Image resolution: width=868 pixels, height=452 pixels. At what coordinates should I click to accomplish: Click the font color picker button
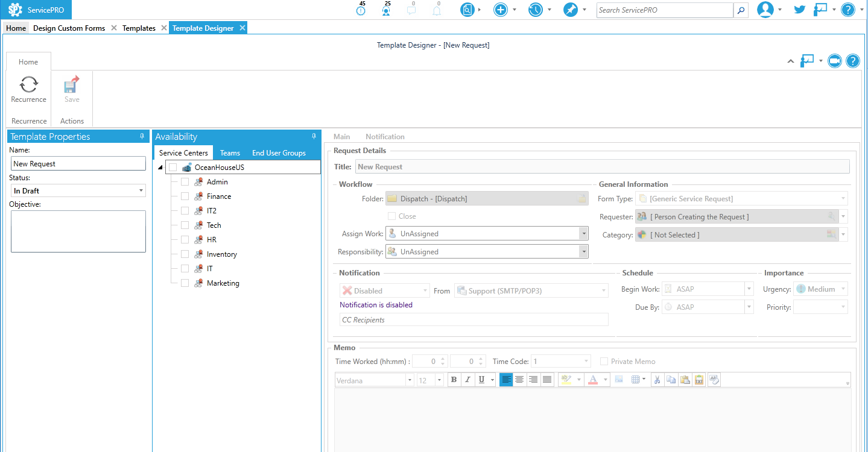pyautogui.click(x=592, y=380)
